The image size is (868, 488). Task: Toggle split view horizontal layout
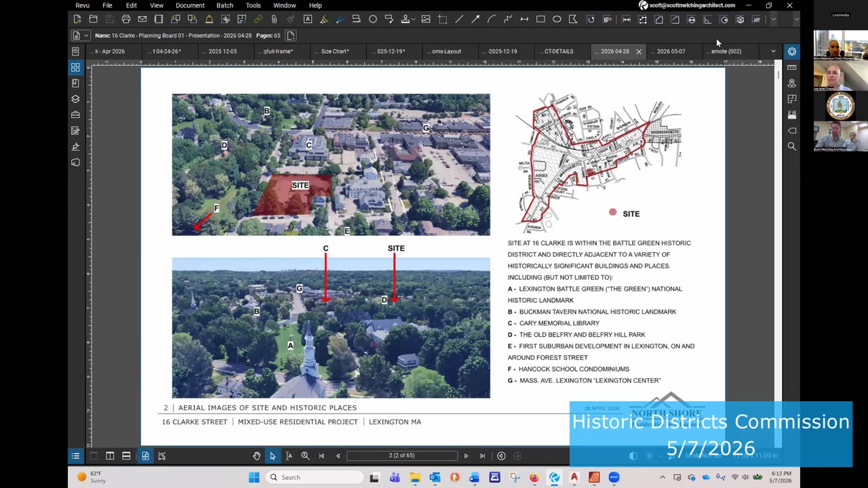[x=126, y=456]
